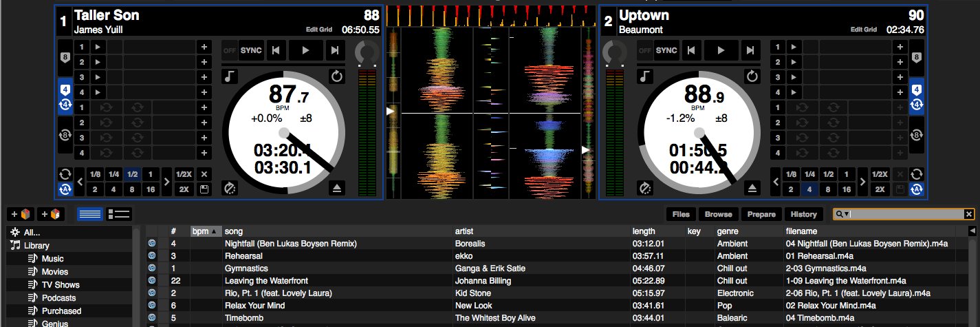Open the Browse panel

[719, 214]
